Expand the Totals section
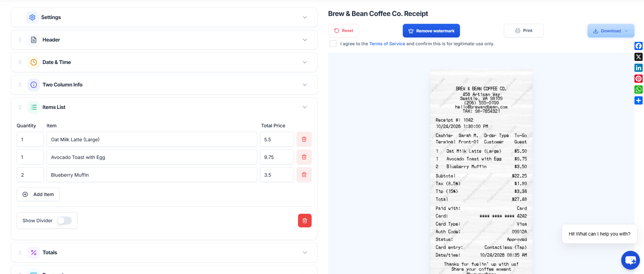The image size is (644, 274). [x=305, y=253]
